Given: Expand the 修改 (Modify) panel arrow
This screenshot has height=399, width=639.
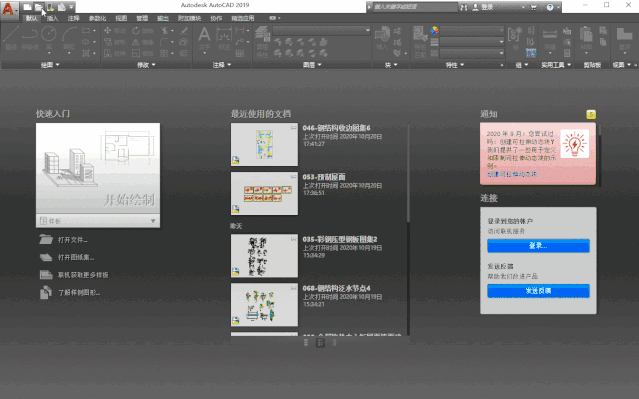Looking at the screenshot, I should (154, 65).
